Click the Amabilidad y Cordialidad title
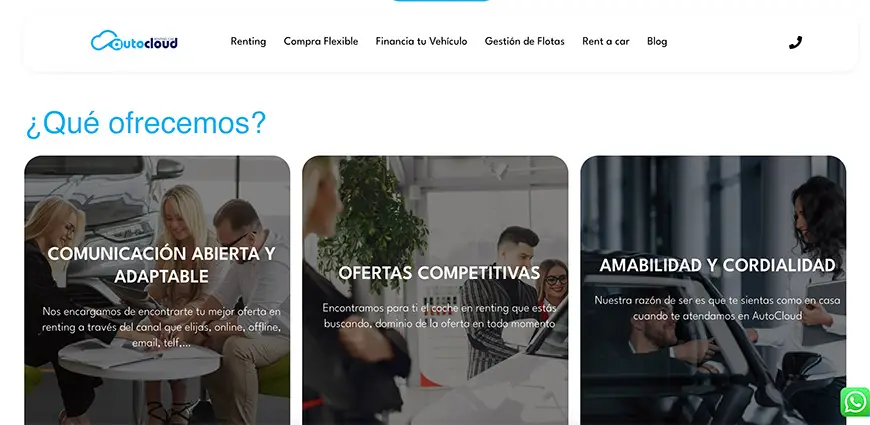Screen dimensions: 870x425 (x=717, y=265)
